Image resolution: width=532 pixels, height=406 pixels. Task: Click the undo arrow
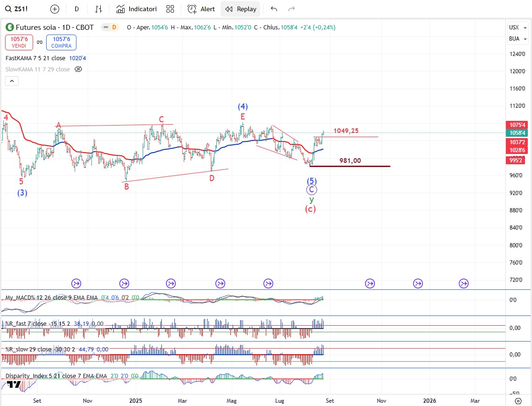(274, 9)
